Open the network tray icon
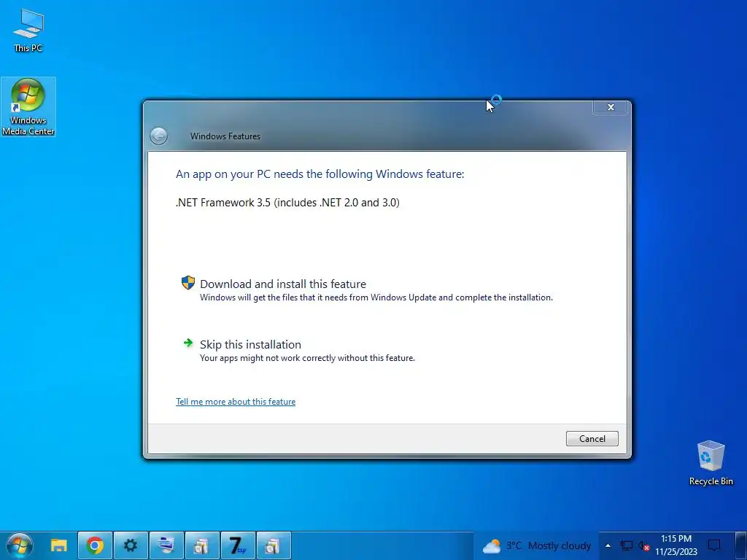The width and height of the screenshot is (747, 560). coord(626,545)
